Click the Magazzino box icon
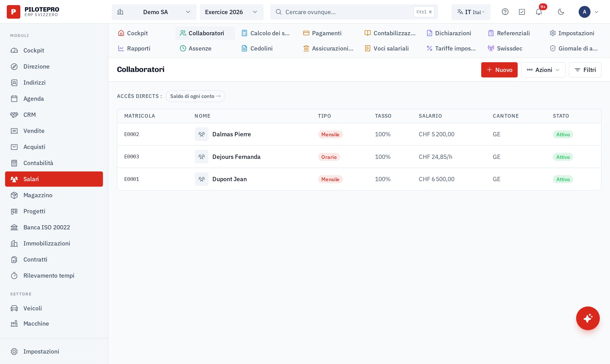The width and height of the screenshot is (610, 364). 14,195
